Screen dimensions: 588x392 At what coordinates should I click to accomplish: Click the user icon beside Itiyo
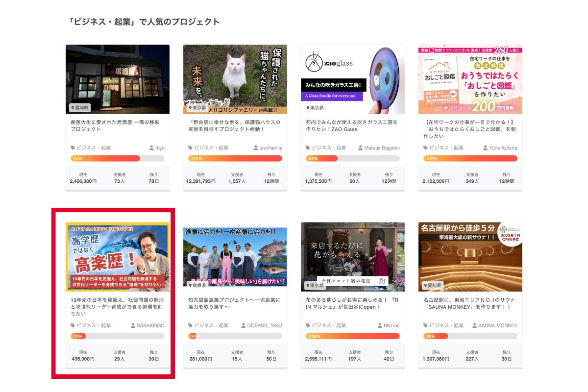151,147
